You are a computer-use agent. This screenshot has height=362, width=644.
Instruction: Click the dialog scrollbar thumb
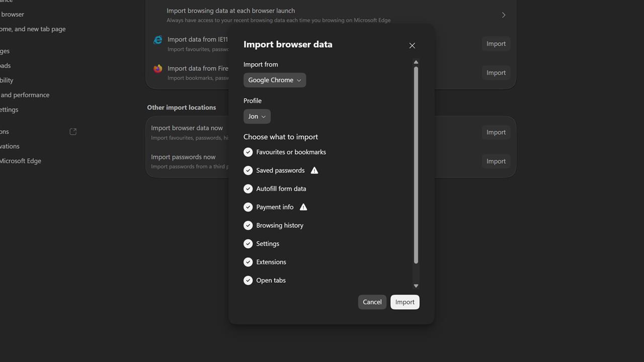click(416, 165)
